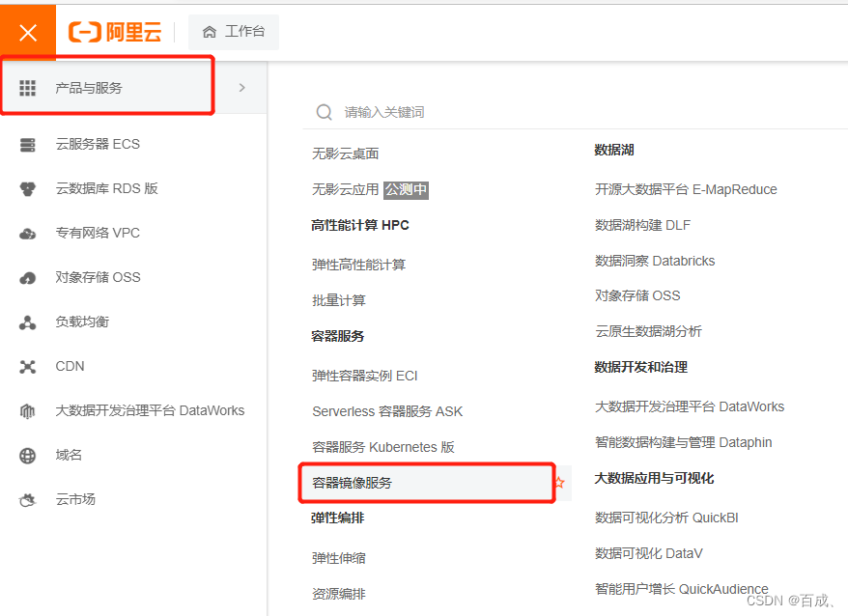The height and width of the screenshot is (616, 848).
Task: Open 对象存储 OSS under 数据湖
Action: tap(637, 295)
